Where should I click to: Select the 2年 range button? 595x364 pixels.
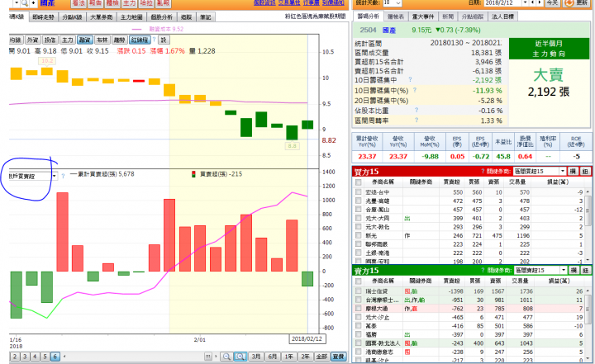[306, 357]
